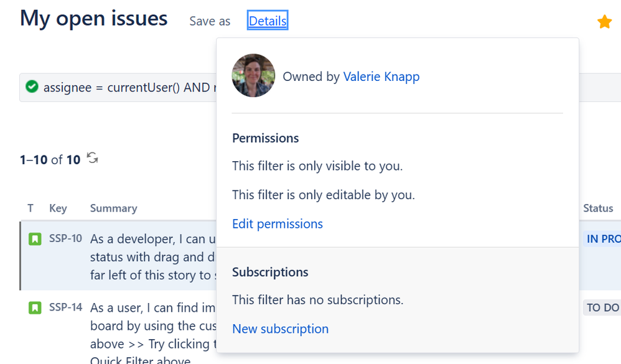Image resolution: width=621 pixels, height=364 pixels.
Task: Sort by the T type column header
Action: click(x=30, y=208)
